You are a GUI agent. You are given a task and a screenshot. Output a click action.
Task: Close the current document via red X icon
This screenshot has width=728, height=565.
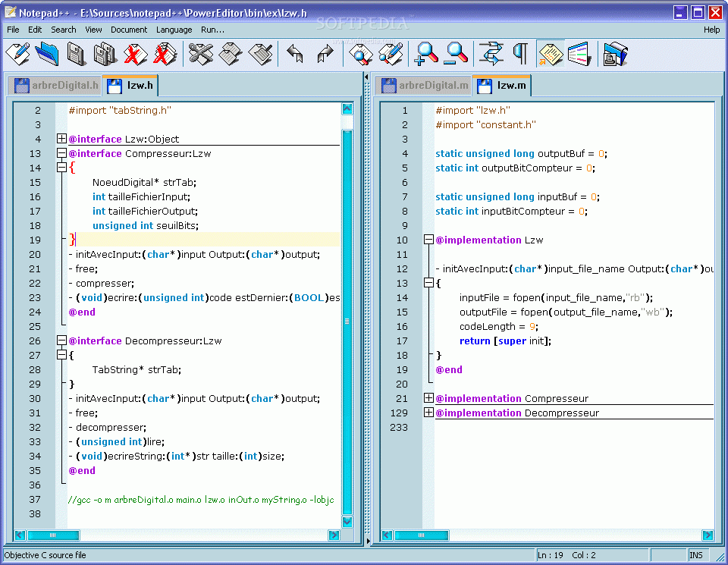(x=135, y=53)
